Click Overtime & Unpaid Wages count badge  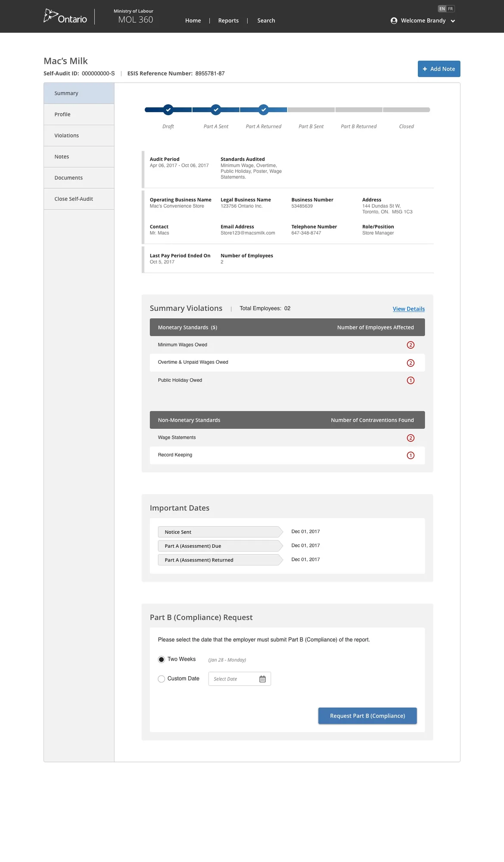pos(411,363)
